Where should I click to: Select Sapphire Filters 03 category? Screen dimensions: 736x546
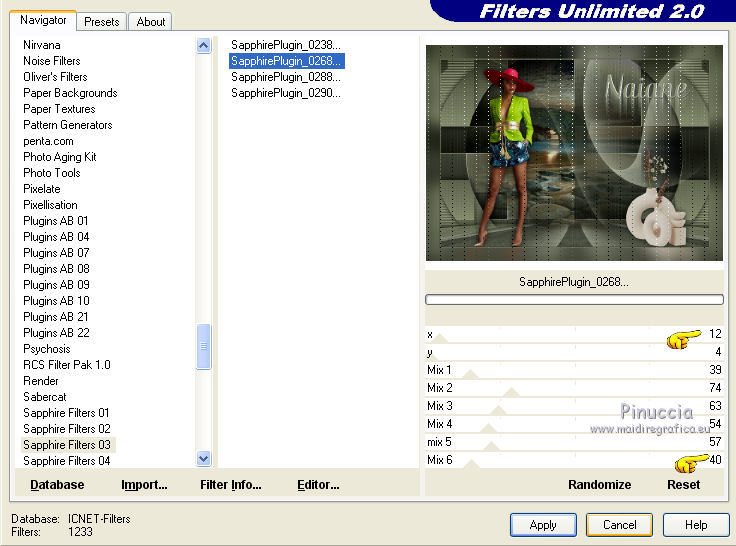coord(67,445)
